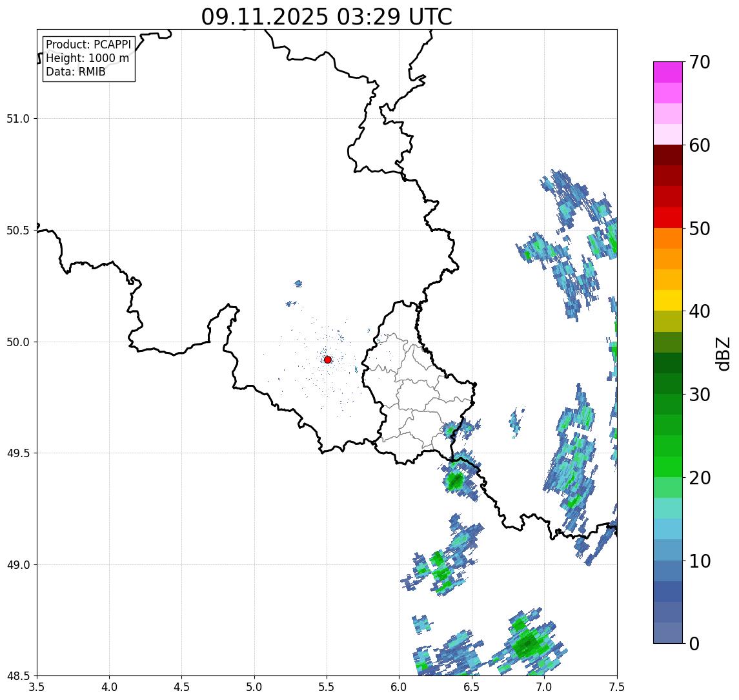Click the latitude tick label 49.5
Viewport: 739px width, 700px height.
coord(18,453)
